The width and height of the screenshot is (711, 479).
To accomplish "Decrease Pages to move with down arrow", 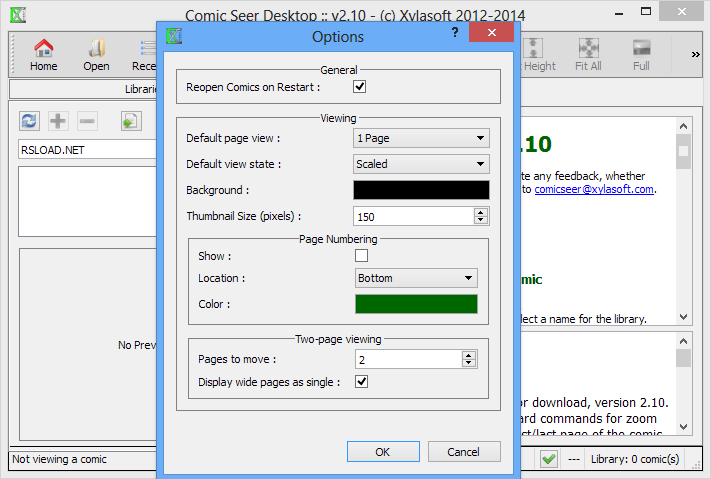I will [x=469, y=363].
